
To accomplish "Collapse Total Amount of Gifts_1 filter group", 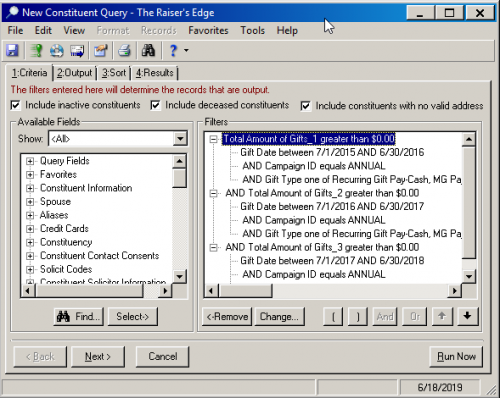I will coord(213,139).
